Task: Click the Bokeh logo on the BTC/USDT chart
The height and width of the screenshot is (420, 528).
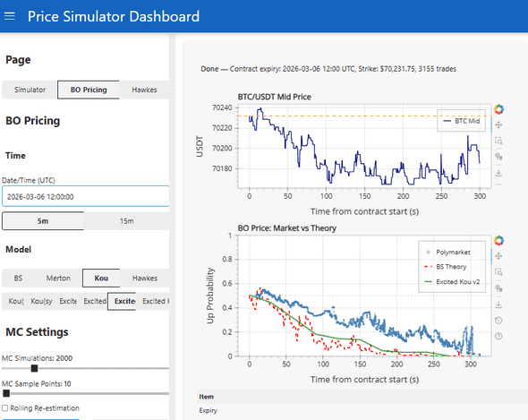Action: (x=498, y=109)
